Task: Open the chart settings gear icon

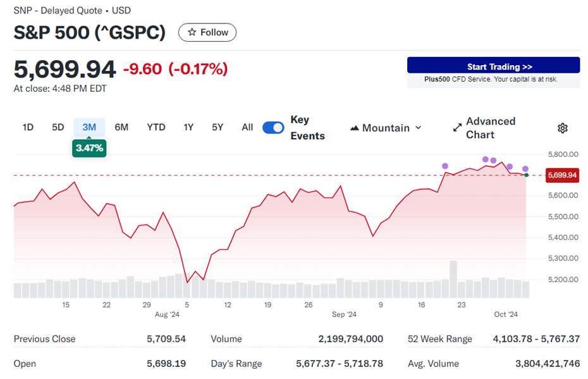Action: point(562,128)
